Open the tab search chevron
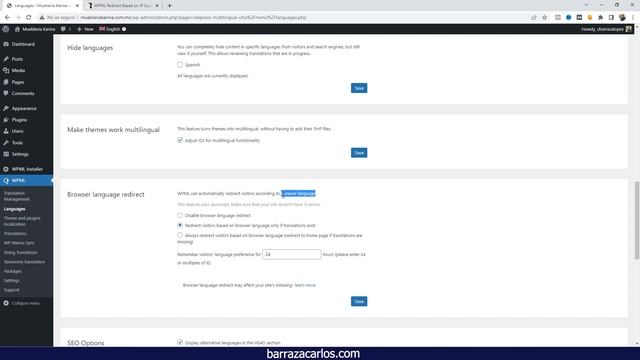Screen dimensions: 640x360 pyautogui.click(x=586, y=5)
